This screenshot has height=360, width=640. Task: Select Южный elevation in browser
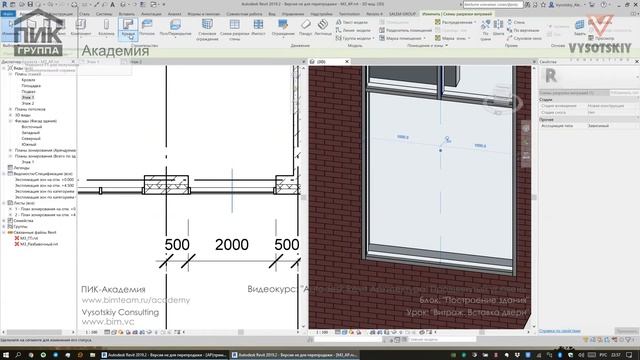(29, 144)
